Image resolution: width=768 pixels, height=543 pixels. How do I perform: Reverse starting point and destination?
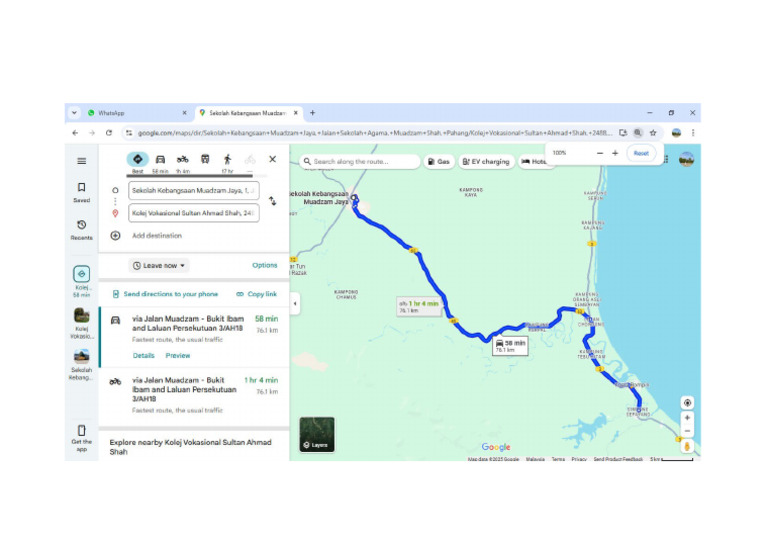tap(272, 201)
